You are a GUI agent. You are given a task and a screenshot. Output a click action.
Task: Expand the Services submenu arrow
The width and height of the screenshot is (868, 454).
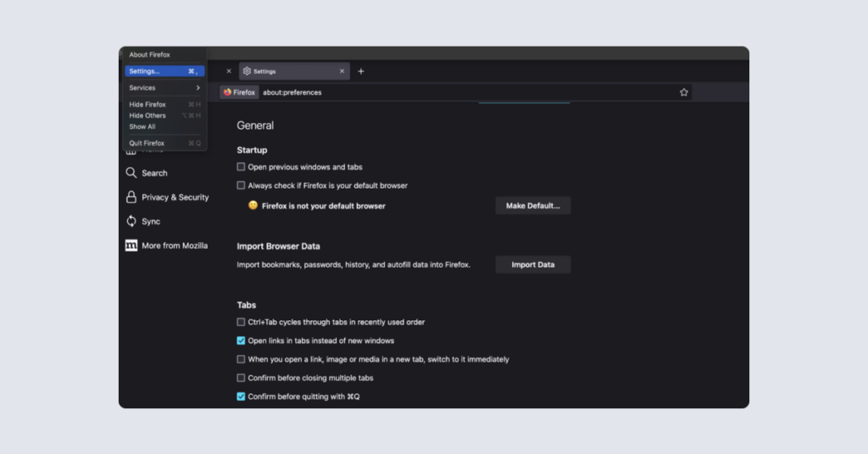(x=198, y=88)
